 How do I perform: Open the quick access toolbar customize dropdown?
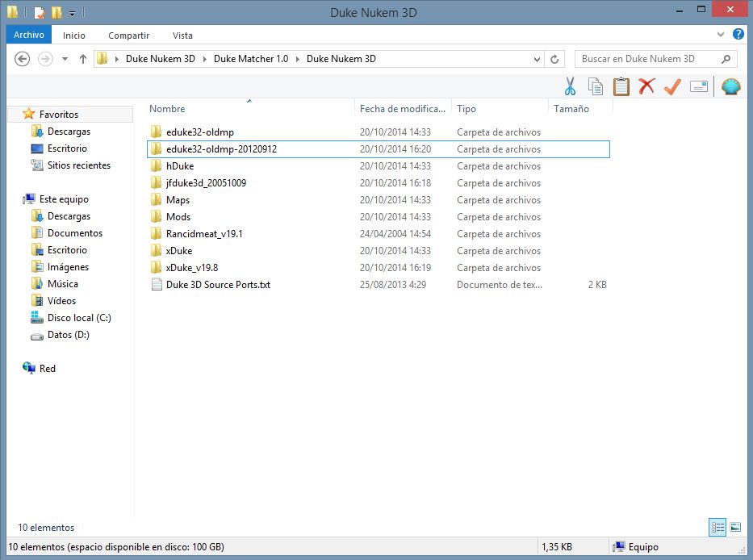tap(72, 14)
